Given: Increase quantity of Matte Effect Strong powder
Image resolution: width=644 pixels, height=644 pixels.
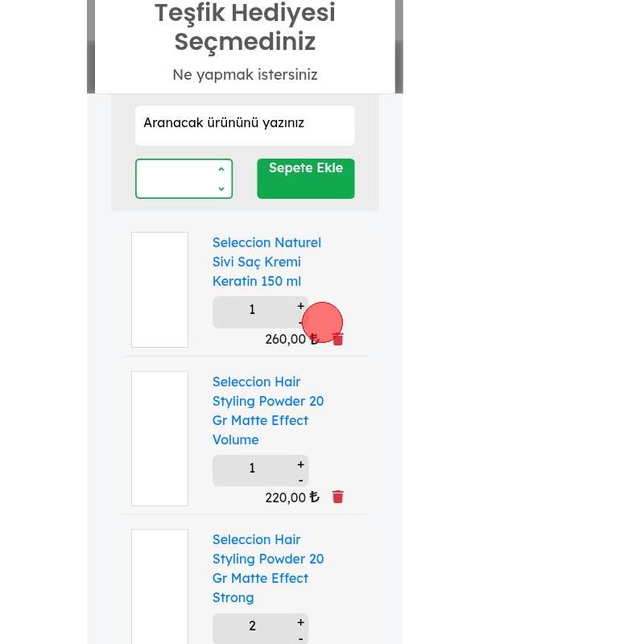Looking at the screenshot, I should (301, 622).
